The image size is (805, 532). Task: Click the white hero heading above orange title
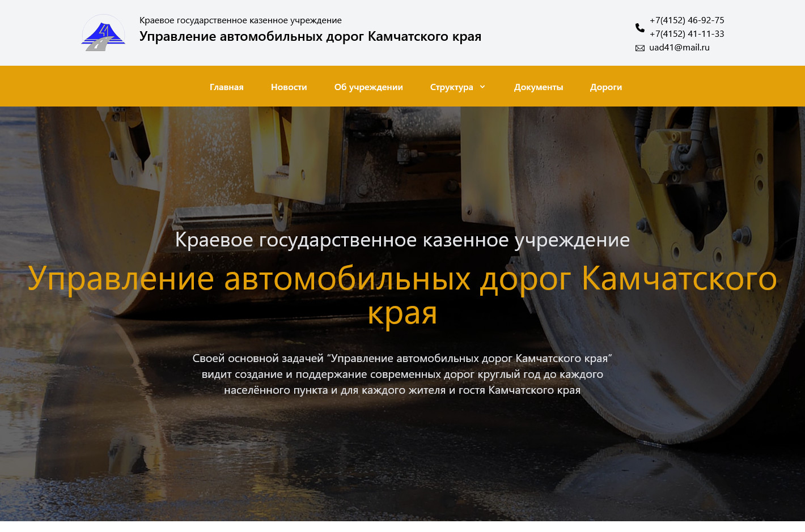402,240
